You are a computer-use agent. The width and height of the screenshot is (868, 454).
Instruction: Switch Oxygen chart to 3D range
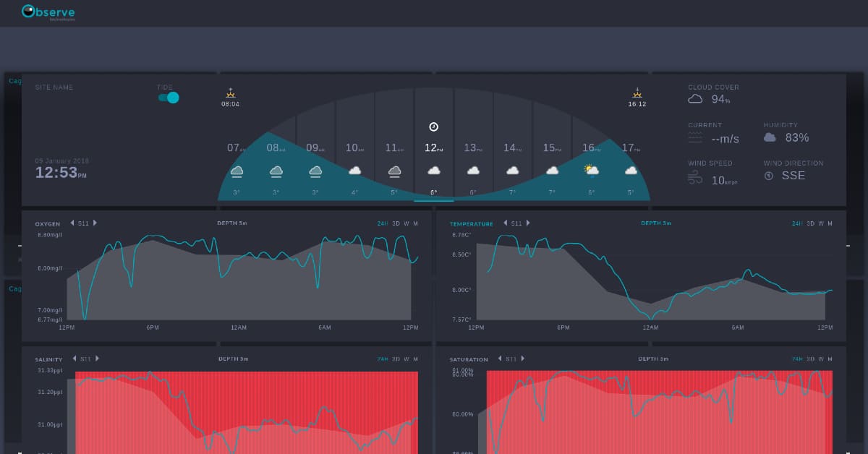395,223
